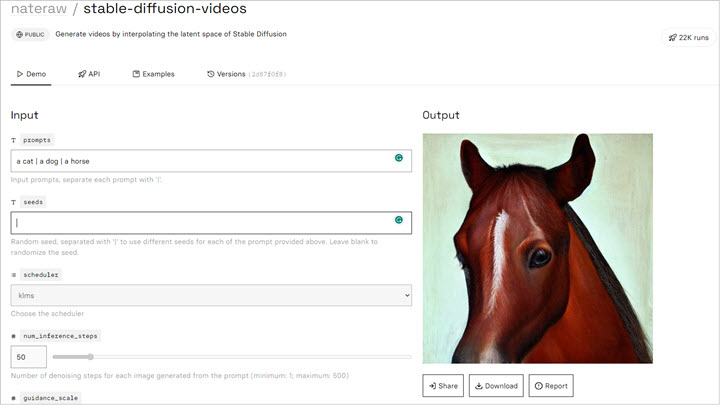Click the nateraw owner link
Screen dimensions: 720x405
coord(39,8)
